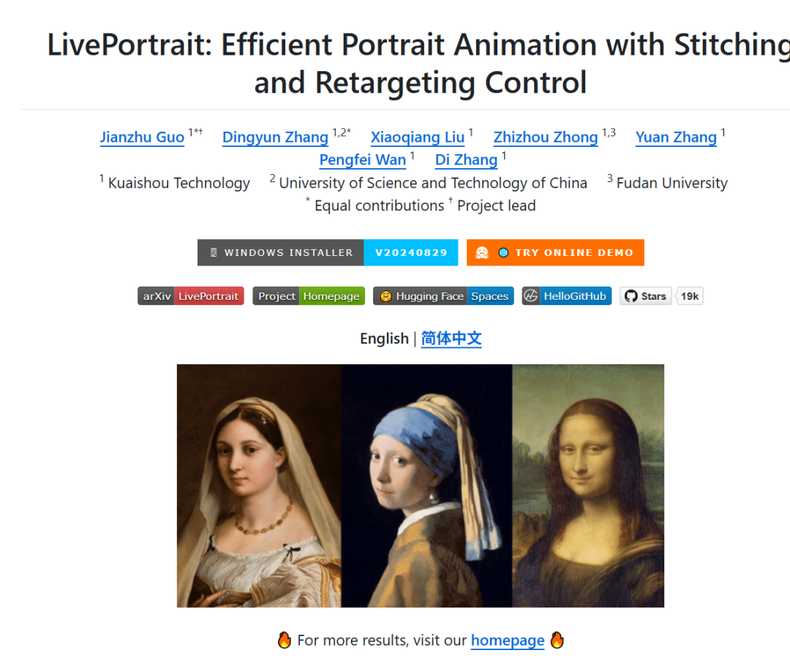
Task: Click the installer icon on Windows badge
Action: [x=214, y=252]
